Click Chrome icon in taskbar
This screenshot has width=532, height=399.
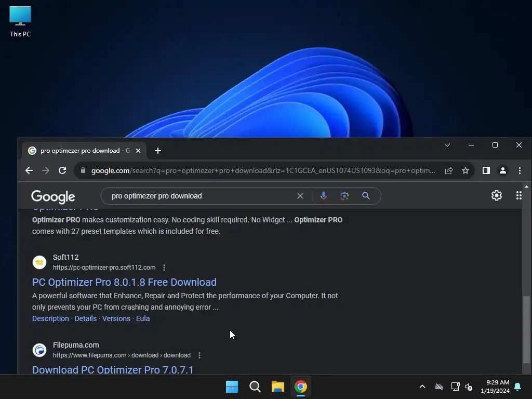pyautogui.click(x=301, y=387)
